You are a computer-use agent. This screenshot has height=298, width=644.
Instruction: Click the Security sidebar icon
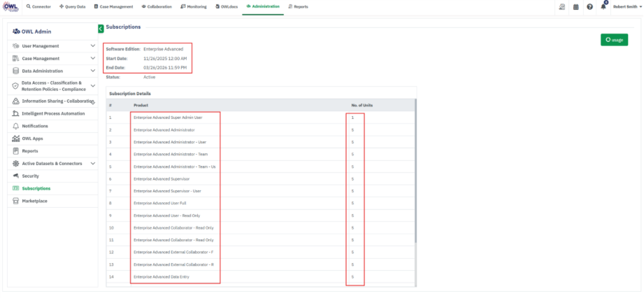(x=15, y=176)
